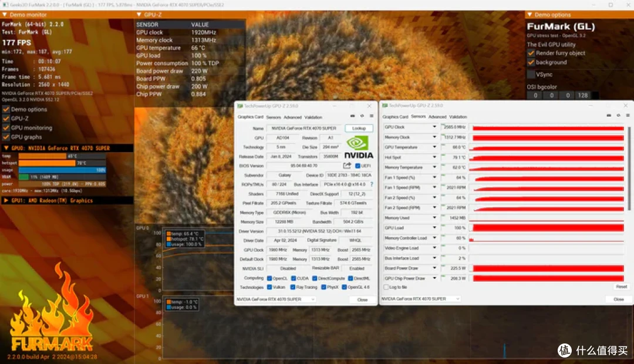Click the Reset button in Sensors window
The width and height of the screenshot is (634, 364).
pyautogui.click(x=622, y=287)
